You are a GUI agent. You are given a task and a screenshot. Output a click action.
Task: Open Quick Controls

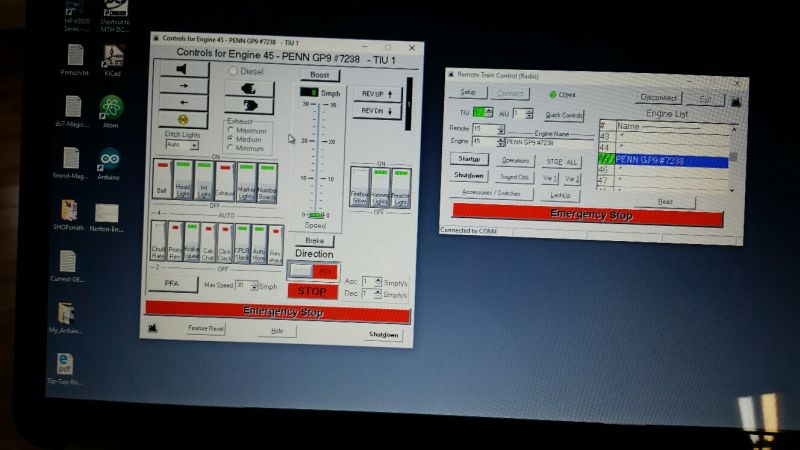pos(564,115)
